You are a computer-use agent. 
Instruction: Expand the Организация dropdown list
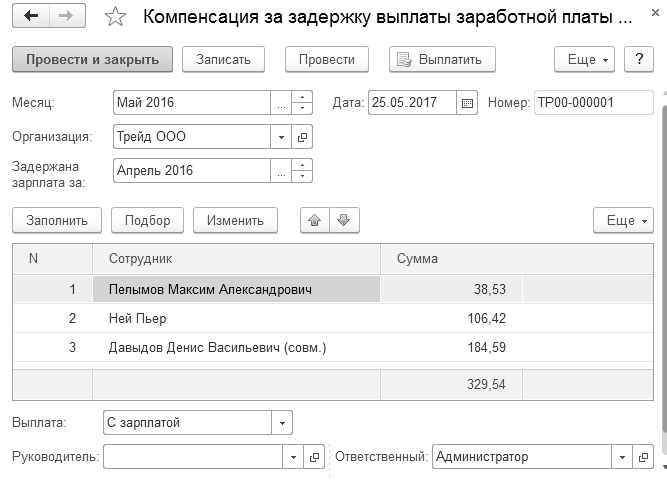click(281, 137)
